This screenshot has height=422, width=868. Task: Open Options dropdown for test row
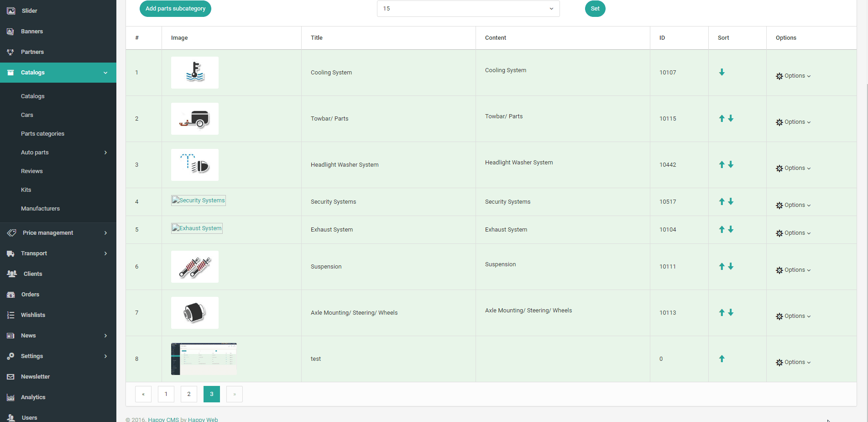click(793, 362)
